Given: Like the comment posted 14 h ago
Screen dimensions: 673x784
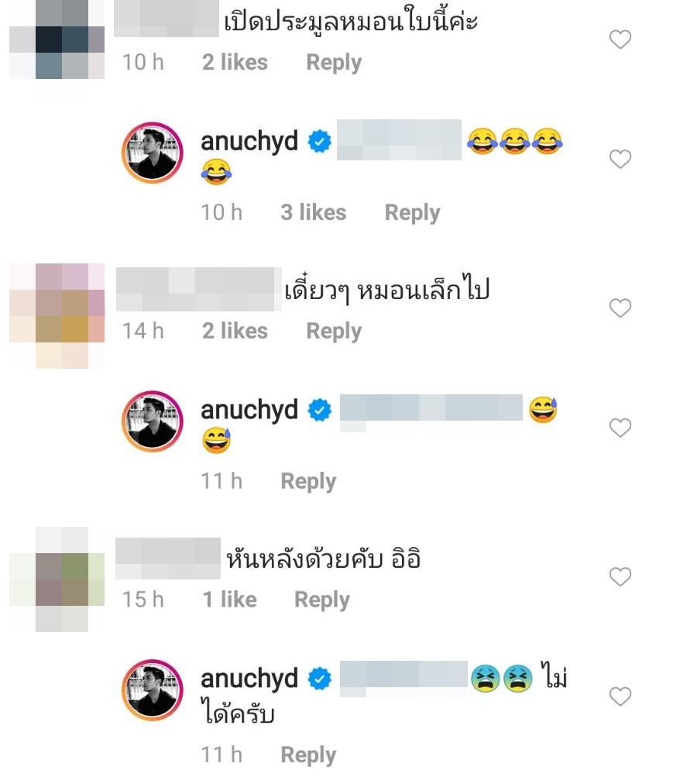Looking at the screenshot, I should (x=620, y=308).
